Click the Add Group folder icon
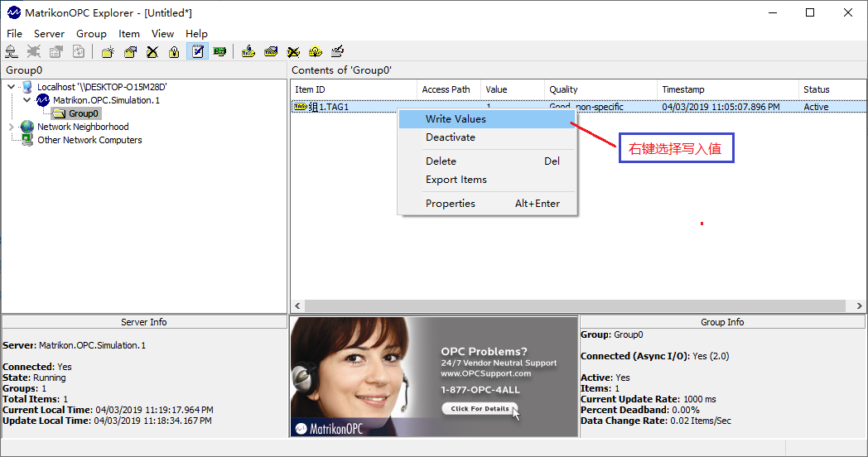This screenshot has width=868, height=457. point(108,52)
